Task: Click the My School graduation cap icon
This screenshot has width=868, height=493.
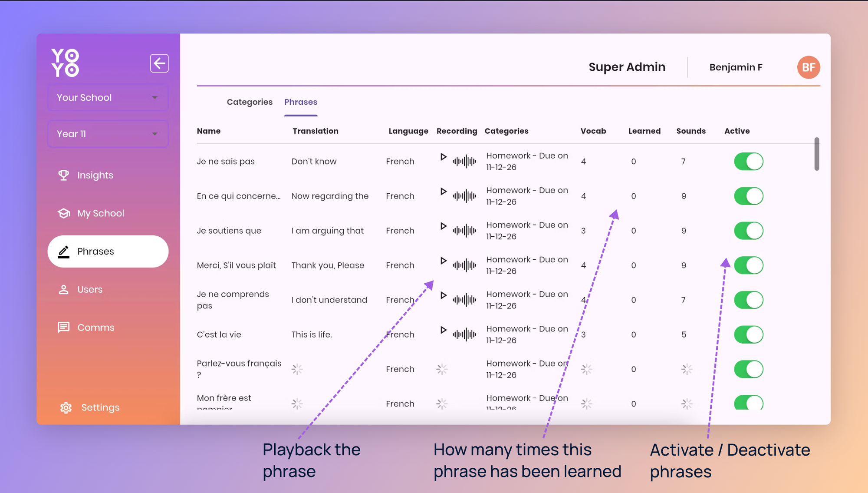Action: point(64,213)
